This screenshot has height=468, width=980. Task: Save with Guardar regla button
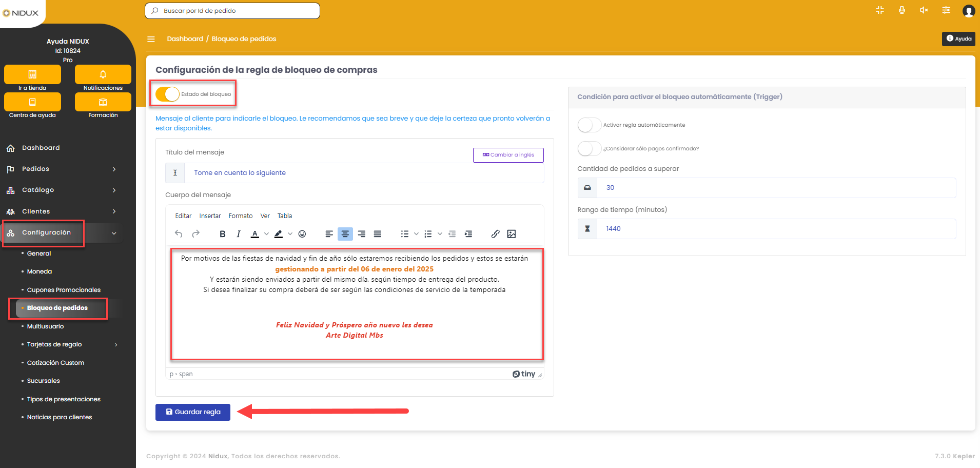193,412
